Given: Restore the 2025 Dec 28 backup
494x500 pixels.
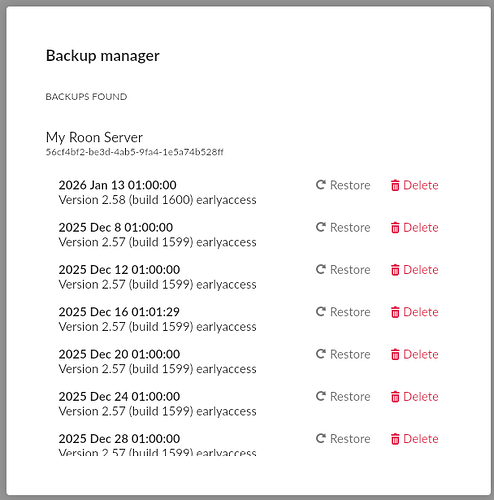Looking at the screenshot, I should pyautogui.click(x=343, y=439).
